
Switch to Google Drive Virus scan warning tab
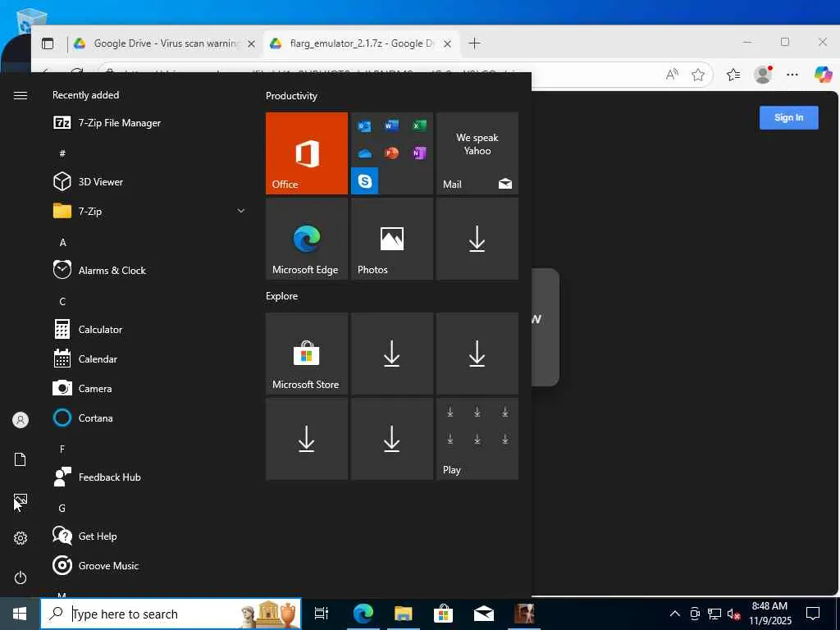click(165, 43)
